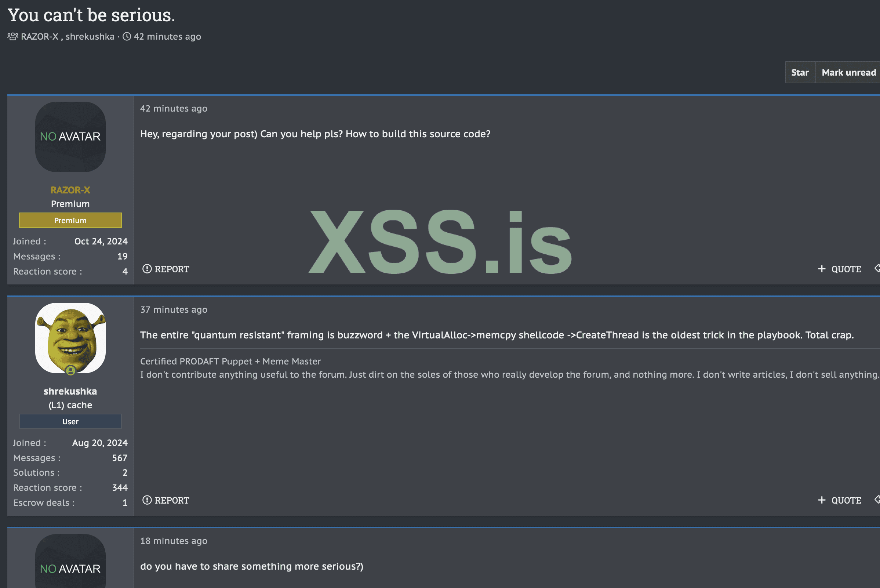
Task: Open the '42 minutes ago' post timestamp
Action: pyautogui.click(x=174, y=108)
